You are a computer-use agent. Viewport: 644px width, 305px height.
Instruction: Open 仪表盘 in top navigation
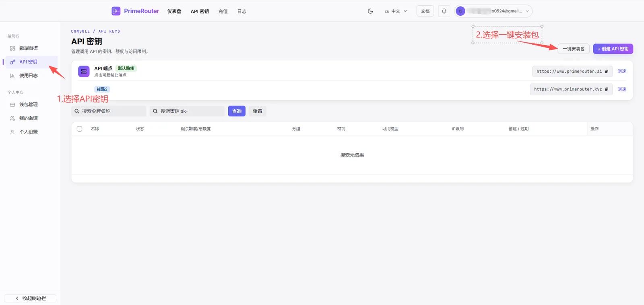(x=174, y=11)
